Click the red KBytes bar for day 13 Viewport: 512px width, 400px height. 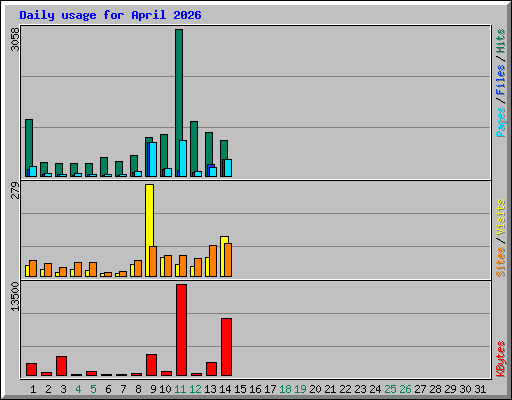click(x=211, y=369)
